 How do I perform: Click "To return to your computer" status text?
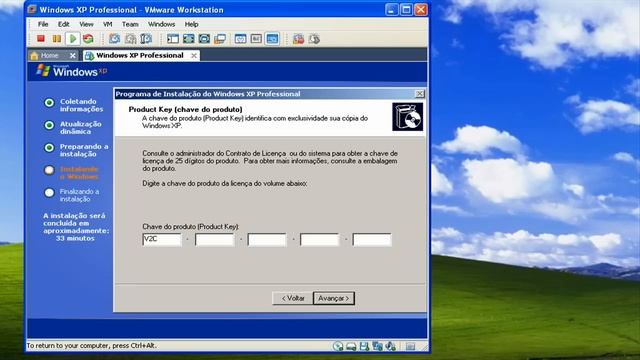(91, 346)
